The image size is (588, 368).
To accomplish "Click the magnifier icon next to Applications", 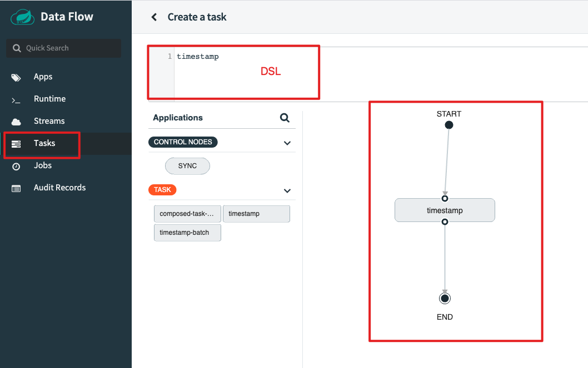I will [x=285, y=118].
